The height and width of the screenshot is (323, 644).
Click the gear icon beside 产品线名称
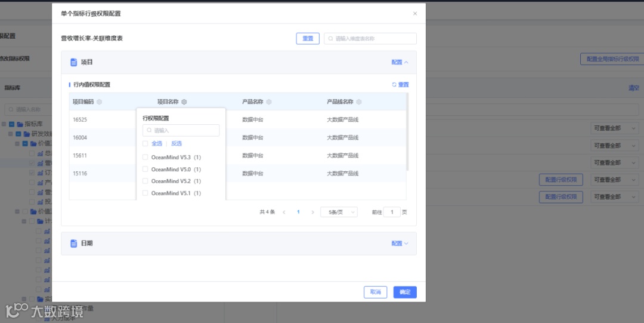pos(358,101)
